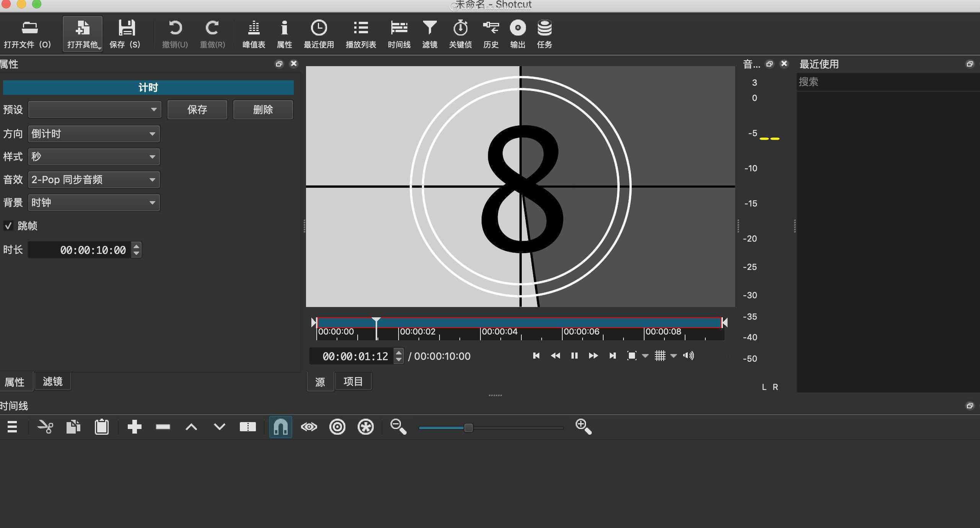Increase the 时长 duration stepper
The width and height of the screenshot is (980, 528).
(137, 246)
